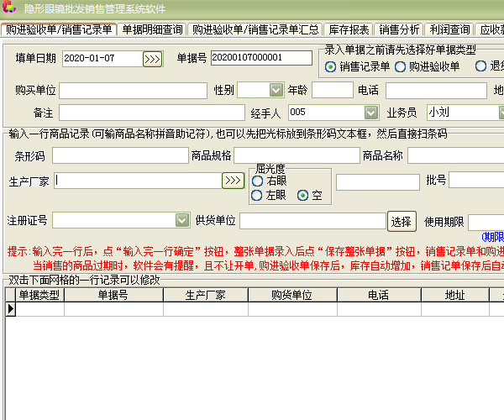Click the 条形码 input field

pyautogui.click(x=120, y=155)
